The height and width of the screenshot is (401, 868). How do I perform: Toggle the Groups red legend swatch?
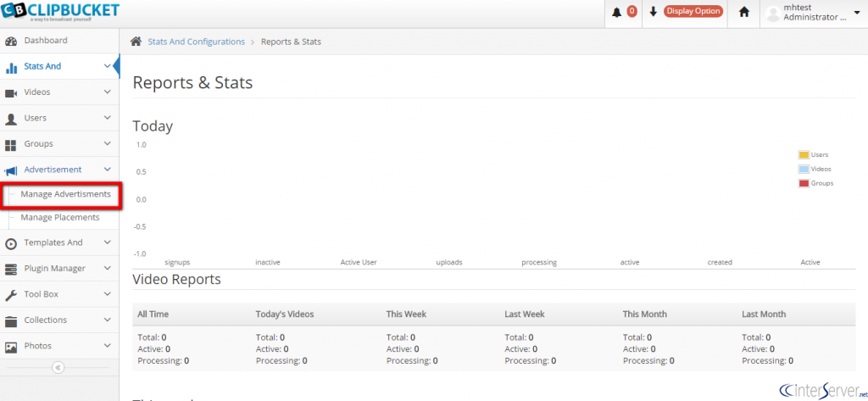804,183
